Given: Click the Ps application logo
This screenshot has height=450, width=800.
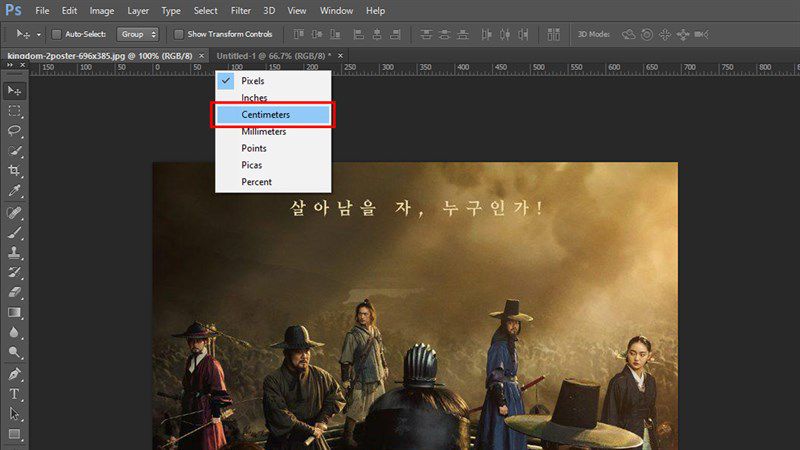Looking at the screenshot, I should pyautogui.click(x=14, y=10).
